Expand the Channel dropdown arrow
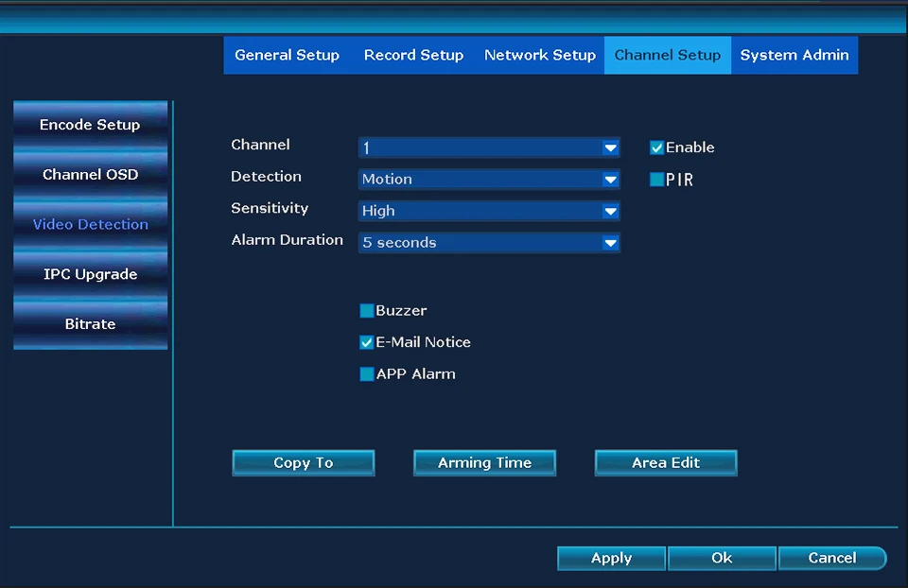Screen dimensions: 908x588 tap(610, 148)
